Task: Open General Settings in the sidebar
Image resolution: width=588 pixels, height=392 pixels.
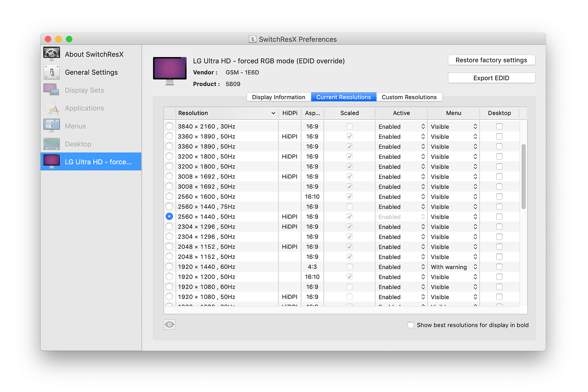Action: [91, 72]
